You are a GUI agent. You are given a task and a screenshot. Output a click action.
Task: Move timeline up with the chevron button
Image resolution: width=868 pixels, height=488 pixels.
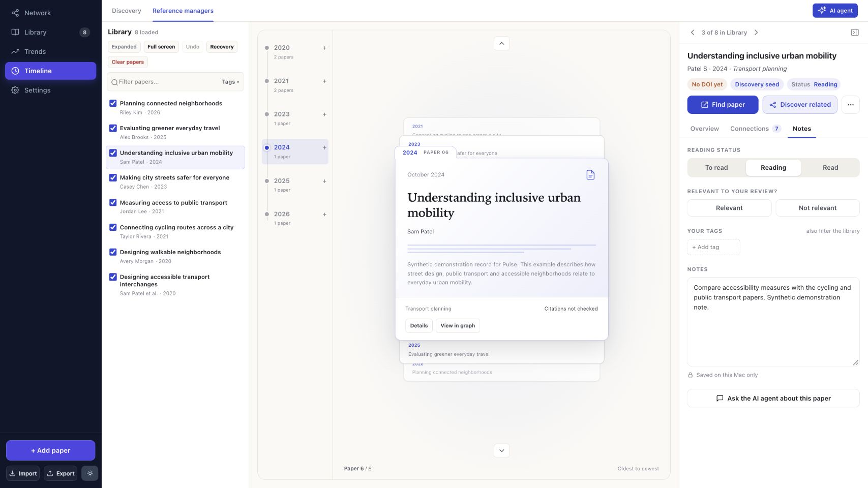(x=502, y=43)
